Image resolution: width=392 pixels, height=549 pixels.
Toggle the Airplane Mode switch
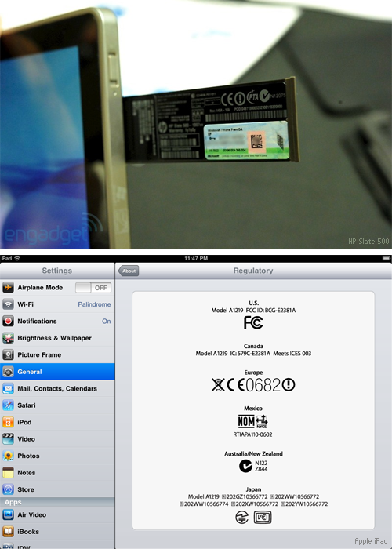pos(93,288)
